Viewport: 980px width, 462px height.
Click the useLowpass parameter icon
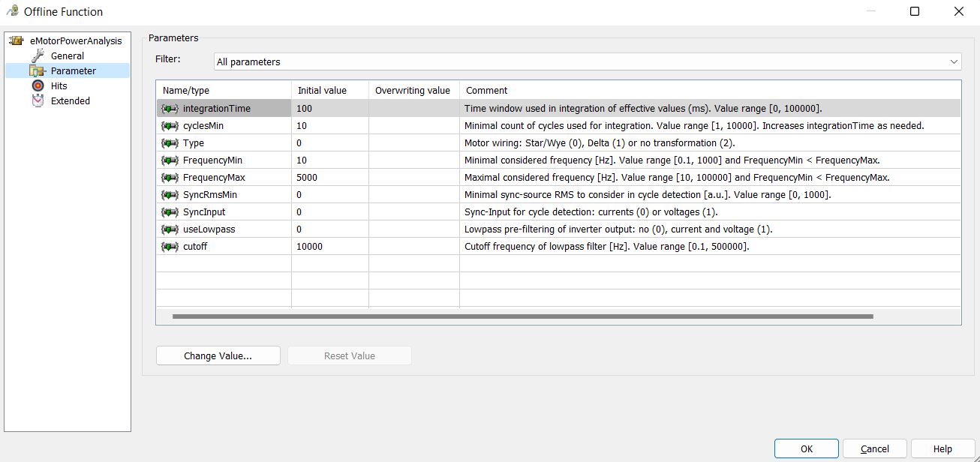170,229
